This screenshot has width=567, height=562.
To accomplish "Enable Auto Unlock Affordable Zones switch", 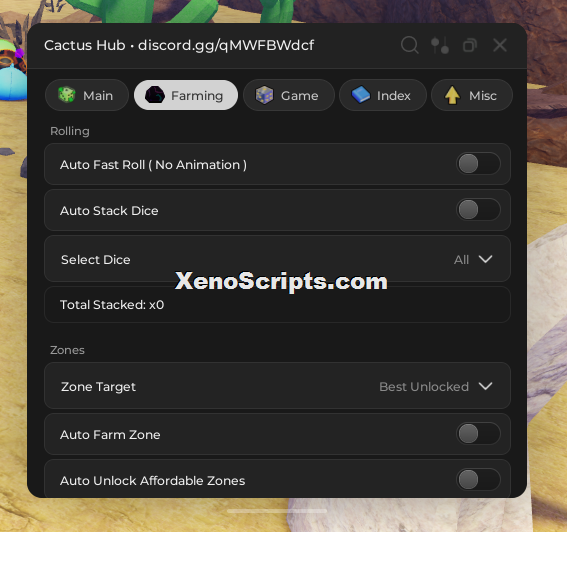I will (478, 480).
